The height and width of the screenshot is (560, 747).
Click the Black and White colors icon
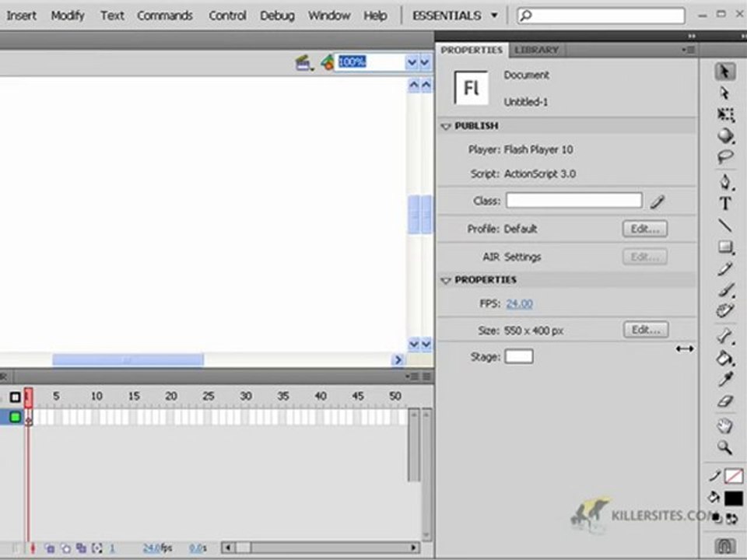(717, 519)
